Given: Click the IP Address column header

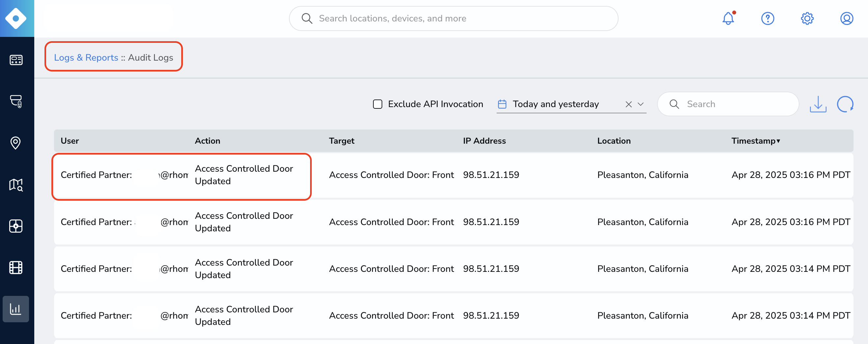Looking at the screenshot, I should pyautogui.click(x=484, y=141).
